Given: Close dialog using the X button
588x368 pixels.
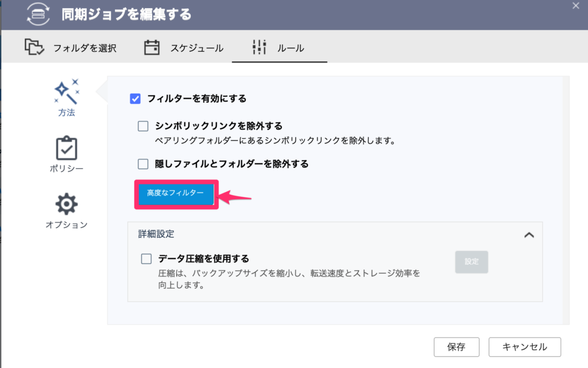Looking at the screenshot, I should 576,6.
